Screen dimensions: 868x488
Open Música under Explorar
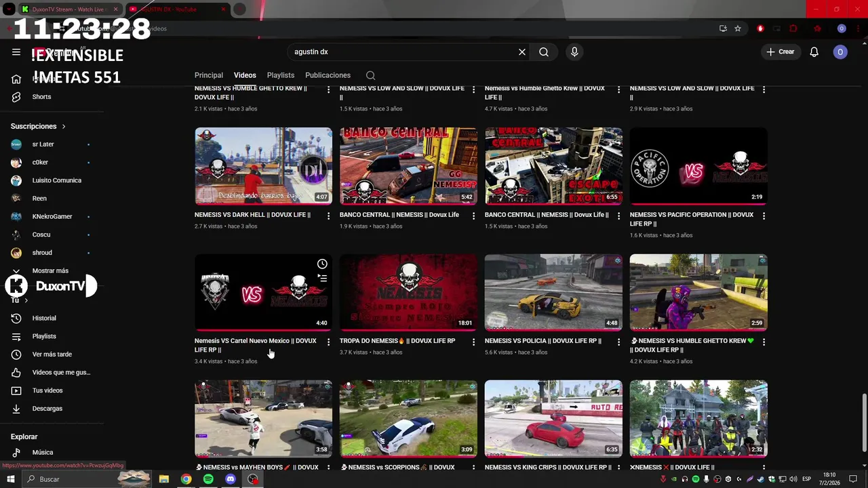point(42,452)
